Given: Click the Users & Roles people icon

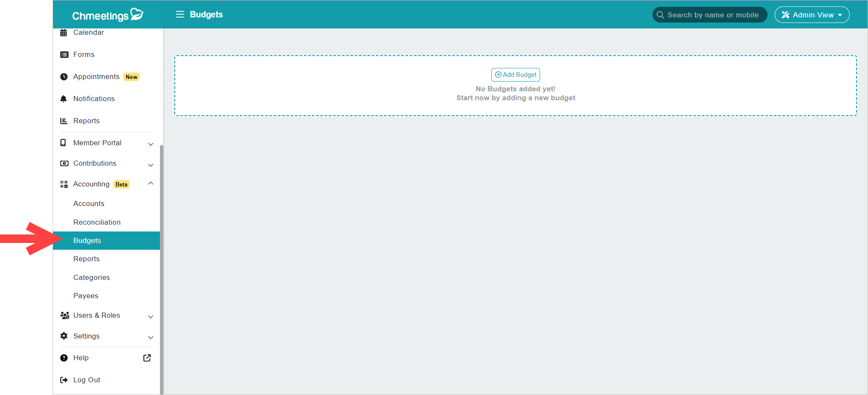Looking at the screenshot, I should tap(64, 316).
